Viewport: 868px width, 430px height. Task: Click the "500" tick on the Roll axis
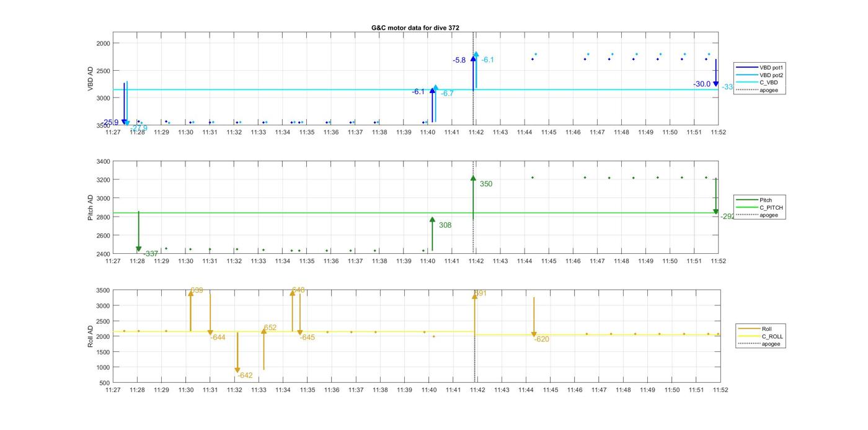pyautogui.click(x=105, y=383)
